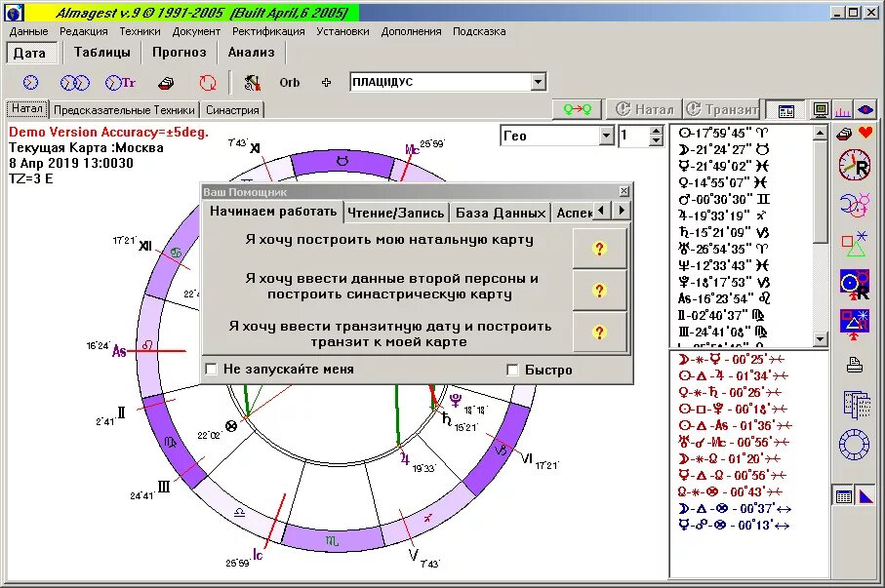Click planet list scrollbar up arrow
The height and width of the screenshot is (588, 885).
coord(821,134)
